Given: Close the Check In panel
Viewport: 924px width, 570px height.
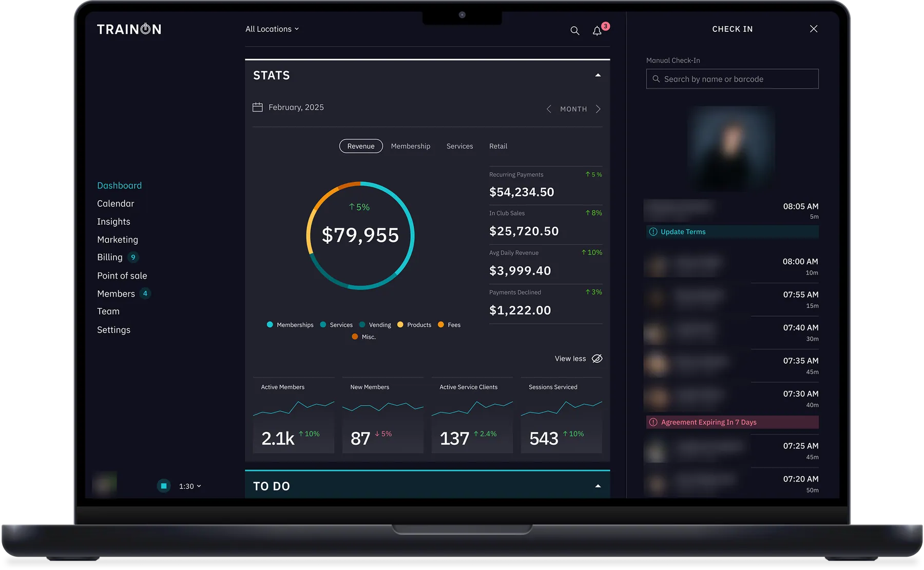Looking at the screenshot, I should pyautogui.click(x=814, y=29).
